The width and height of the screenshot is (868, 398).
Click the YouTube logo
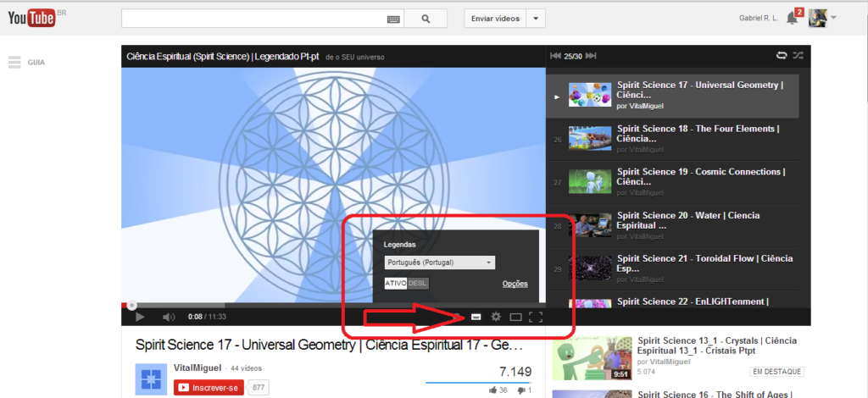click(x=32, y=19)
